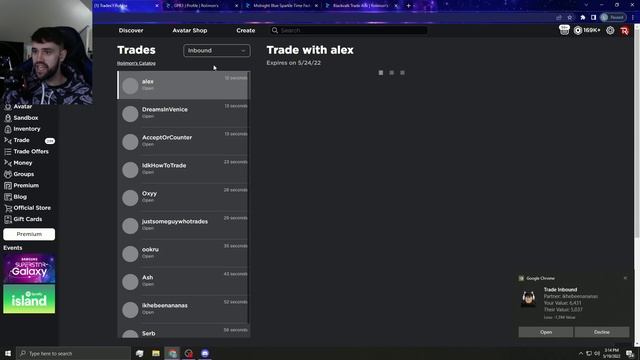Image resolution: width=640 pixels, height=360 pixels.
Task: Open the Official Store cart icon
Action: click(8, 208)
